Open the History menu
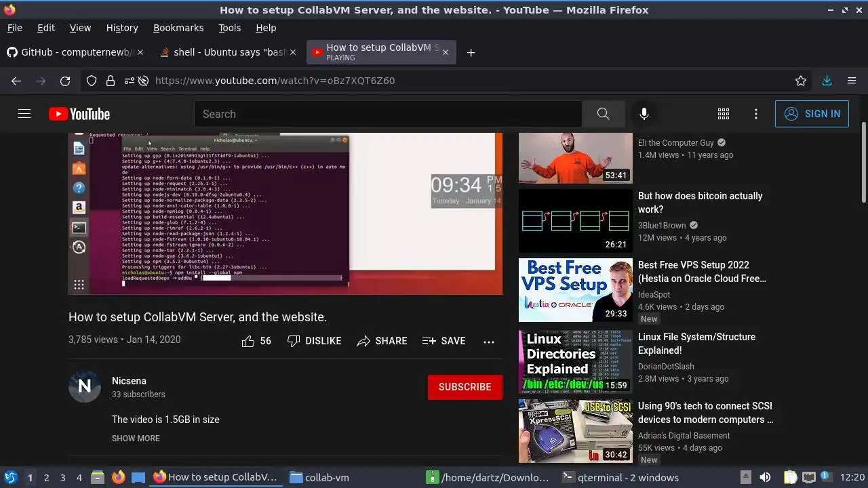 122,28
